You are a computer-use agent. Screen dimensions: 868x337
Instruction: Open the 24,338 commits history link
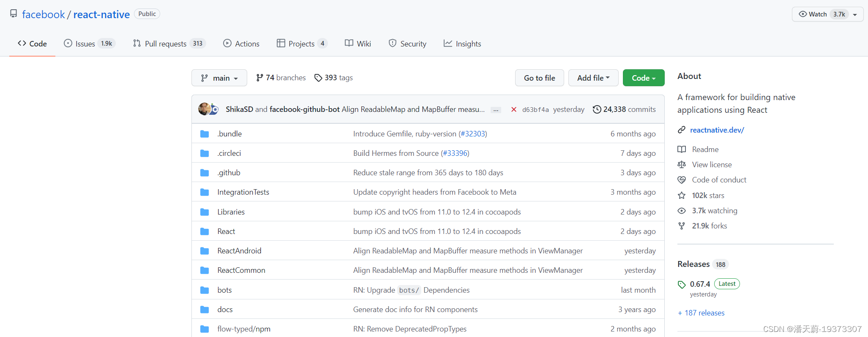624,109
